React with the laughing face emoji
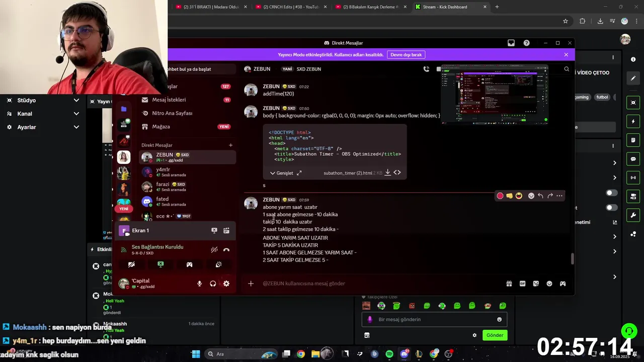This screenshot has height=362, width=644. pyautogui.click(x=519, y=196)
